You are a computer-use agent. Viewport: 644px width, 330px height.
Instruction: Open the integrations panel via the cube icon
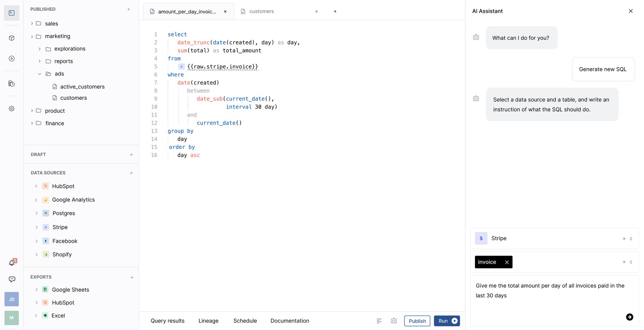tap(12, 38)
